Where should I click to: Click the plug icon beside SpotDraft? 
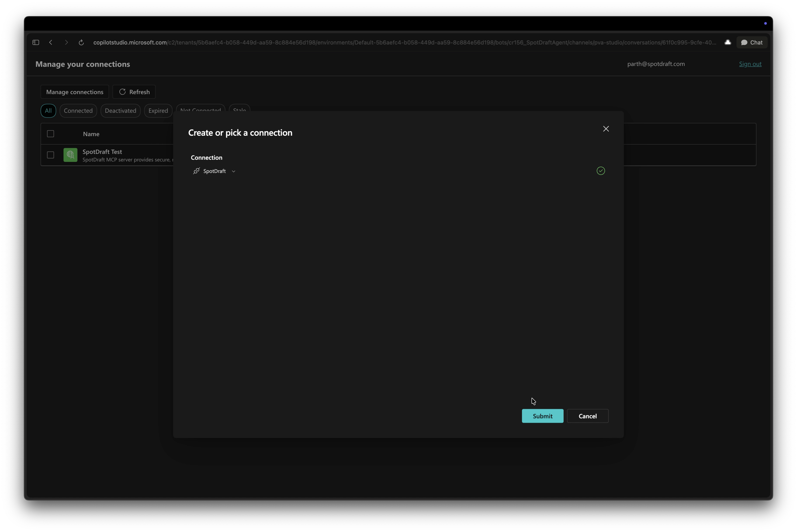click(196, 171)
